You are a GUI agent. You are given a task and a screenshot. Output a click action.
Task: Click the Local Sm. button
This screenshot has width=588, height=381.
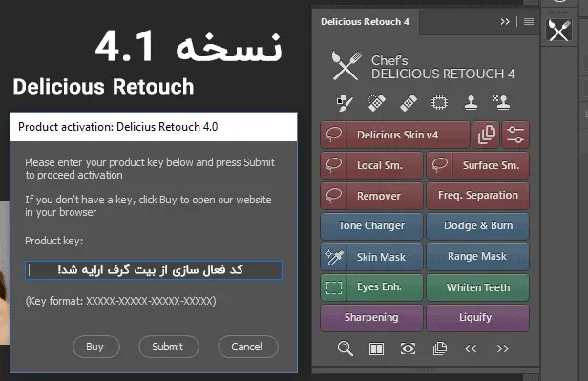[x=371, y=165]
